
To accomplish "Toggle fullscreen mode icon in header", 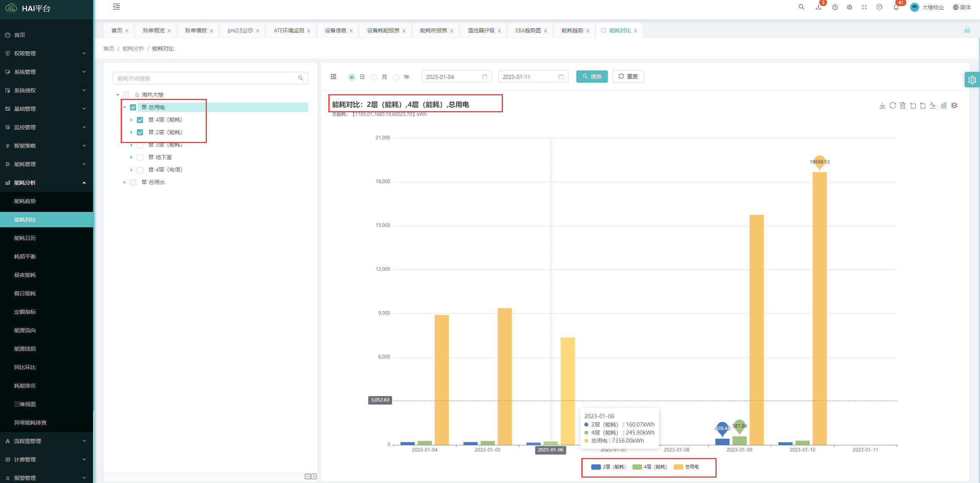I will tap(864, 7).
